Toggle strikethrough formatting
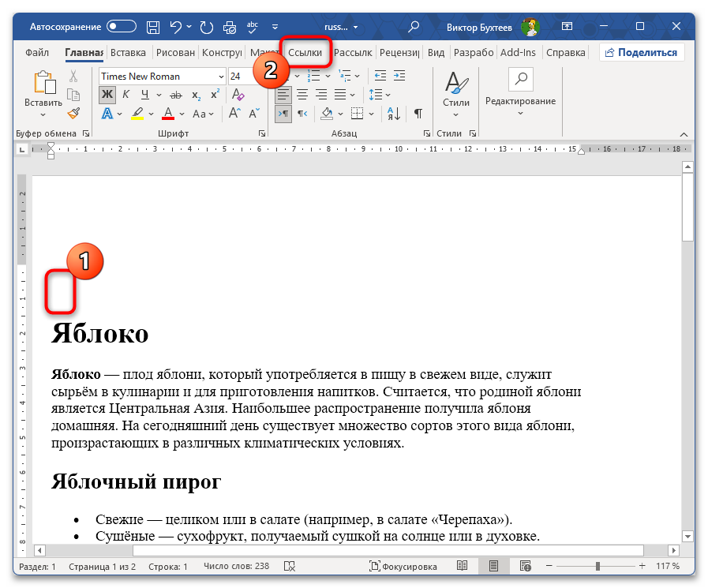The image size is (708, 588). point(176,95)
